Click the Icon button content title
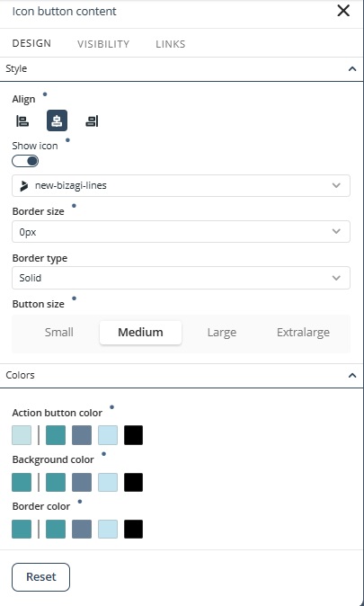The height and width of the screenshot is (606, 364). click(x=64, y=11)
